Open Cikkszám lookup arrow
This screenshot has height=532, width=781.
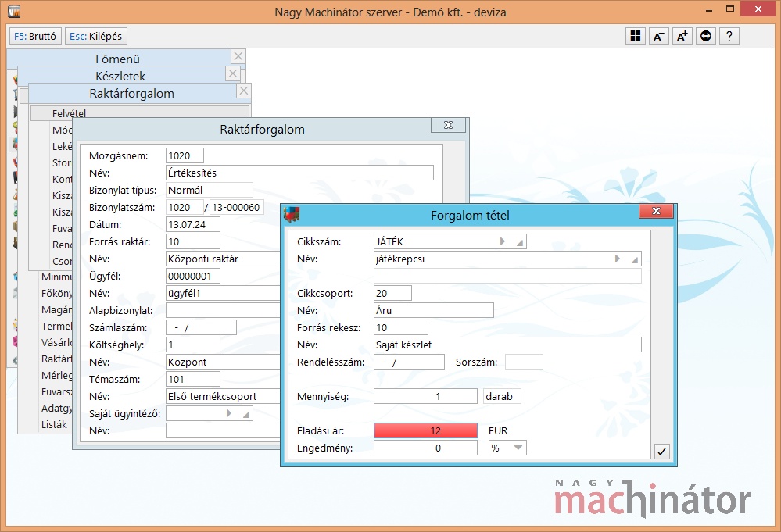click(x=503, y=241)
